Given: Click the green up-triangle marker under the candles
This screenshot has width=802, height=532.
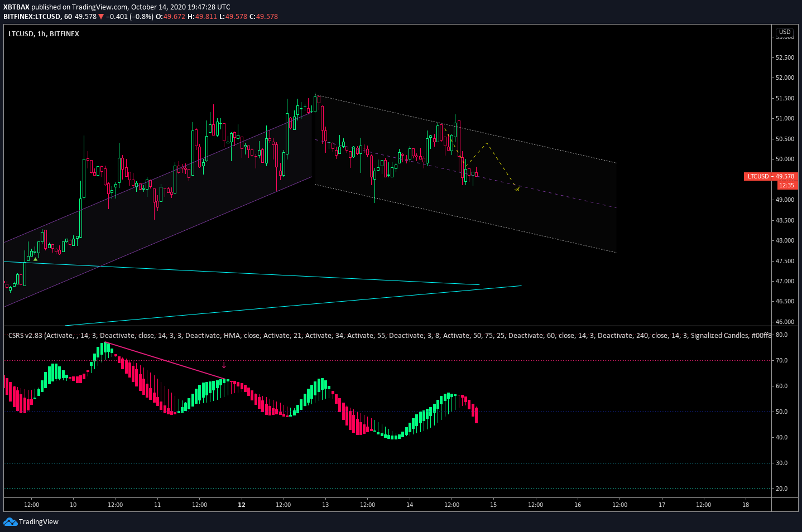Looking at the screenshot, I should pos(36,259).
